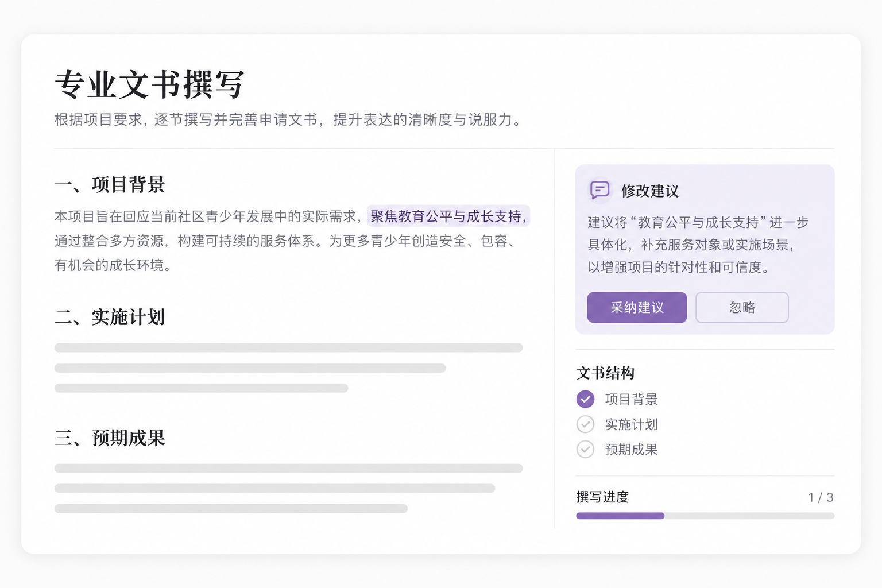Screen dimensions: 882x588
Task: Click the 二、实施计划 section heading
Action: point(110,316)
